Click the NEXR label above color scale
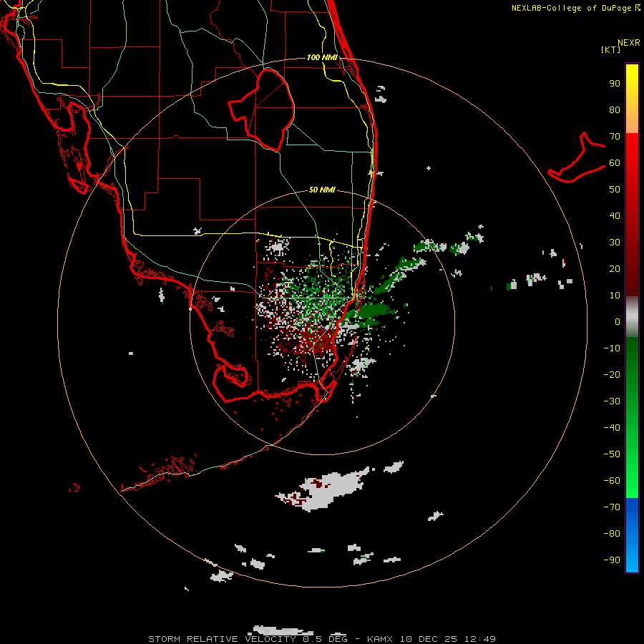This screenshot has width=644, height=644. 629,43
